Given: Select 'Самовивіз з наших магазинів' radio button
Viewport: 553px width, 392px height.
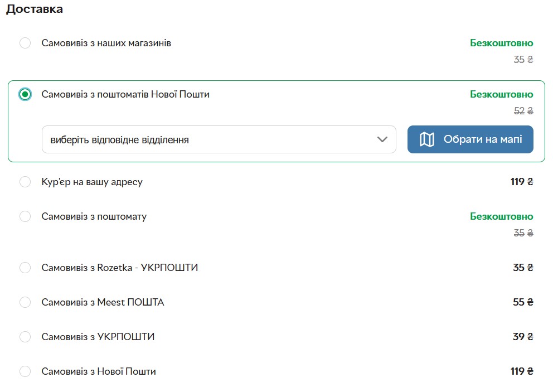Looking at the screenshot, I should point(25,43).
